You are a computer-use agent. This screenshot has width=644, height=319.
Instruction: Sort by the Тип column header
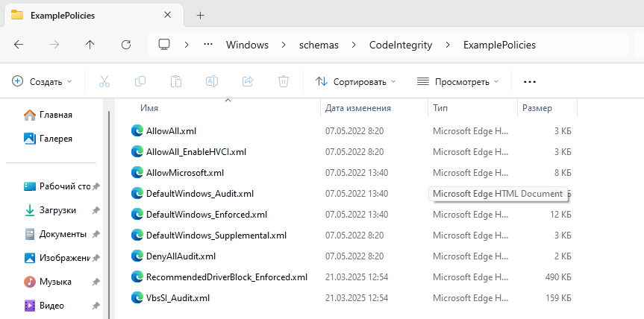click(440, 108)
